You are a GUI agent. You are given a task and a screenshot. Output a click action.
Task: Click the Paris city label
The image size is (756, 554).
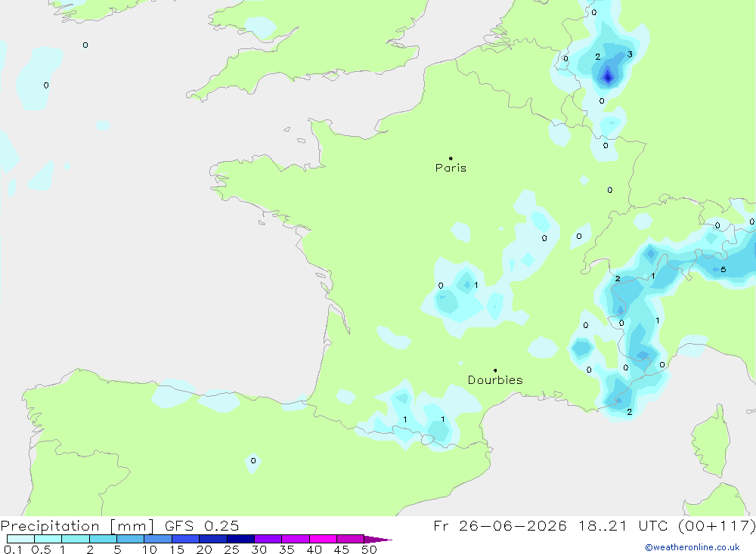coord(451,168)
